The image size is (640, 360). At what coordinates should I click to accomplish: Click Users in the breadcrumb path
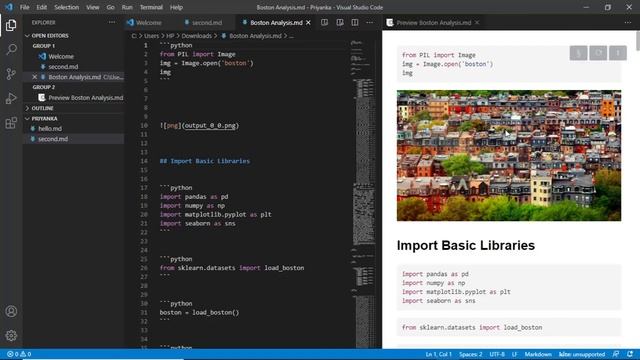coord(151,36)
